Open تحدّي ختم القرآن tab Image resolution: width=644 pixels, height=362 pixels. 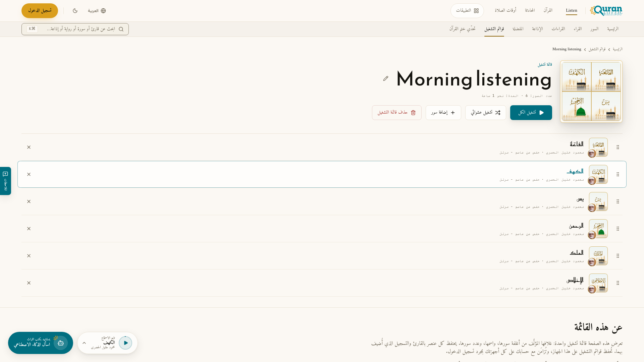point(463,29)
